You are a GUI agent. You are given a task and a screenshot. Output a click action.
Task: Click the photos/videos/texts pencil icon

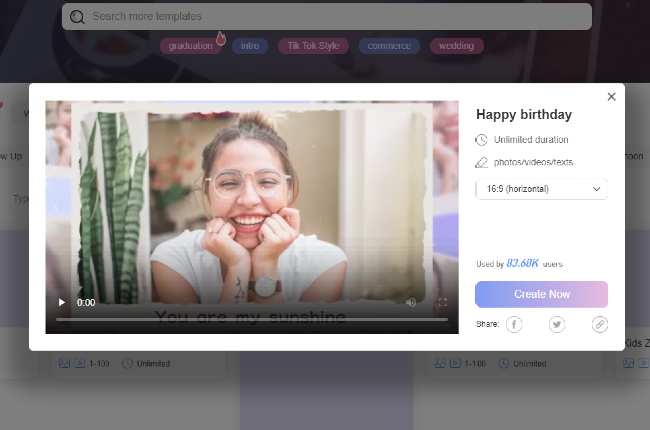[x=481, y=162]
